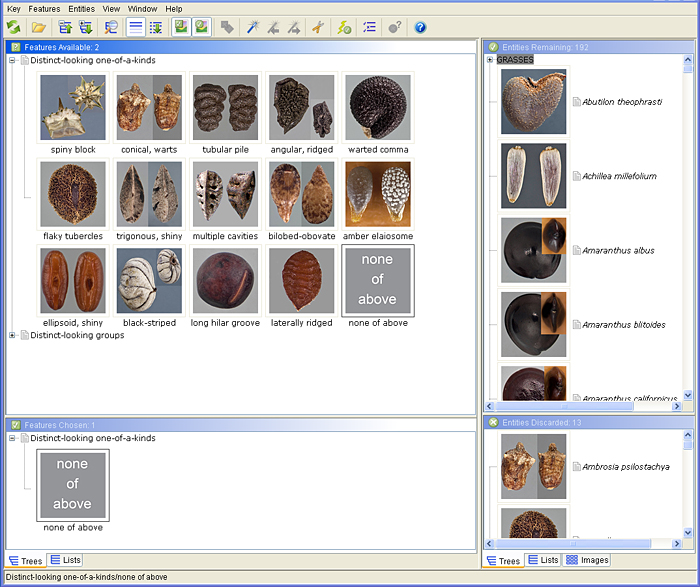The image size is (700, 587).
Task: Open the Features menu
Action: (x=44, y=9)
